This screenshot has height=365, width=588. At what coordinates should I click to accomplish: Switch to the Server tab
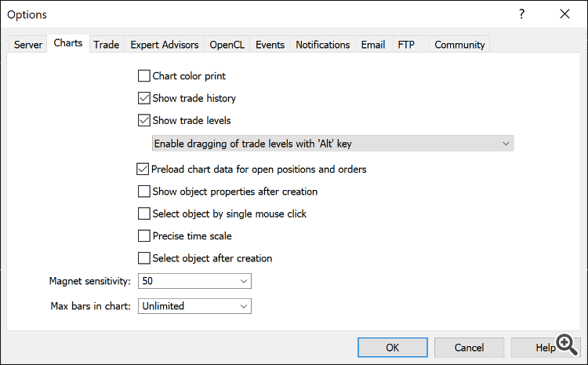coord(28,45)
